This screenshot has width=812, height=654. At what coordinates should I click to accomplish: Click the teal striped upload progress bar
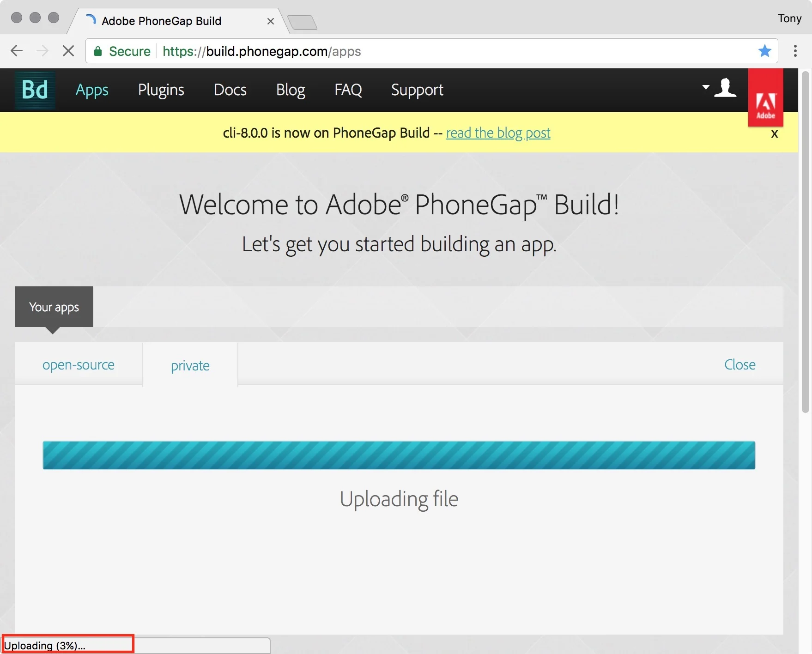tap(399, 455)
